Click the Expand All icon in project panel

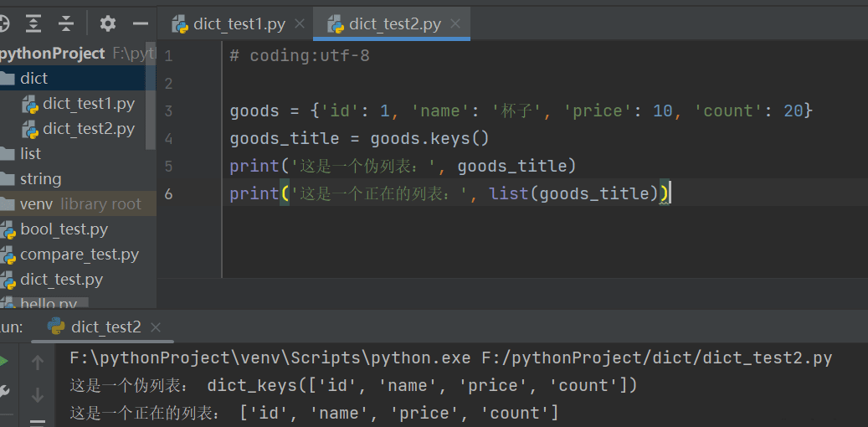33,23
